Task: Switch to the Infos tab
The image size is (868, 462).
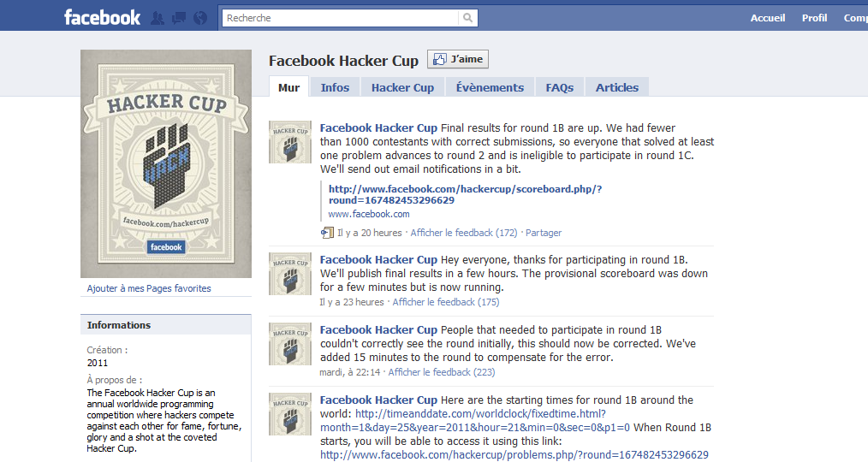Action: click(335, 87)
